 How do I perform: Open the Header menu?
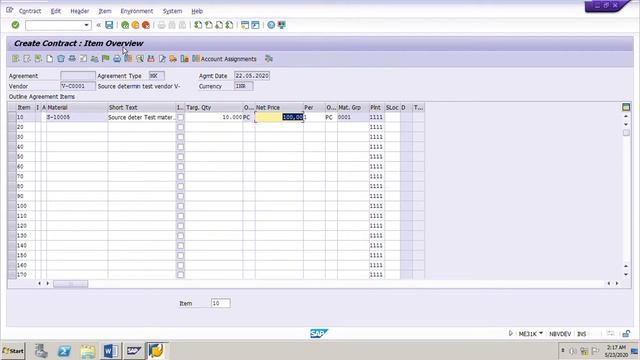[x=80, y=11]
